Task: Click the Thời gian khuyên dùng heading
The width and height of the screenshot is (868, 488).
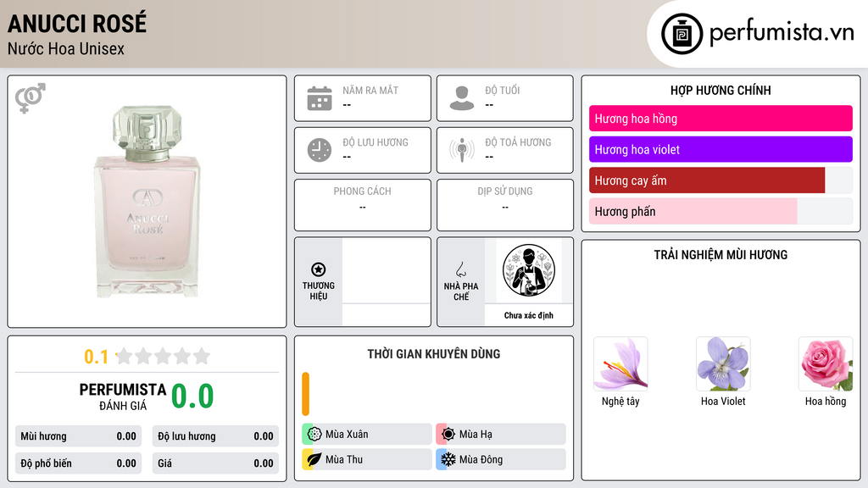Action: [x=434, y=353]
